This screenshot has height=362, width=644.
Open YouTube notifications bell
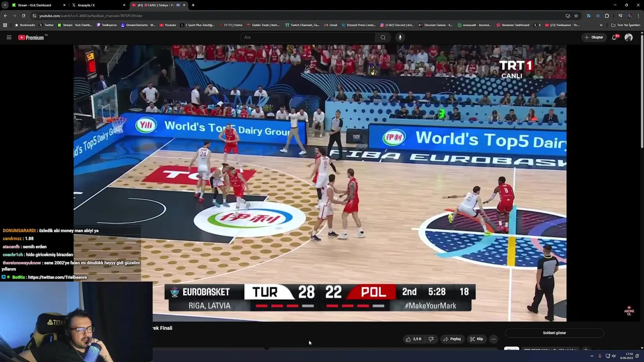pos(614,37)
